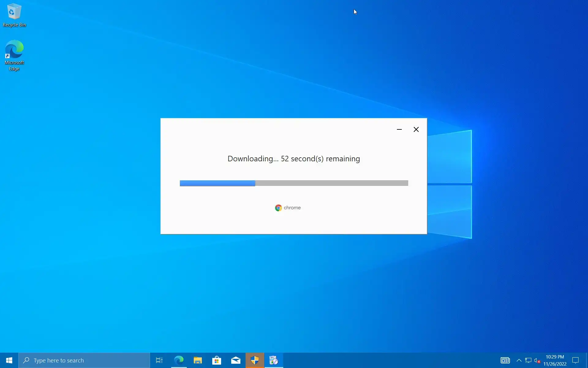Viewport: 588px width, 368px height.
Task: Open the Windows Start menu
Action: [9, 360]
